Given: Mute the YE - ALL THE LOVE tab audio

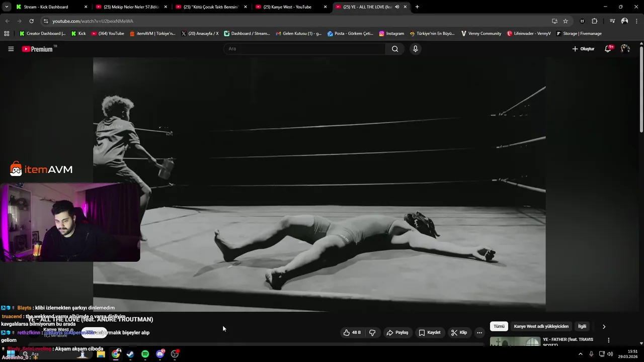Looking at the screenshot, I should click(397, 7).
